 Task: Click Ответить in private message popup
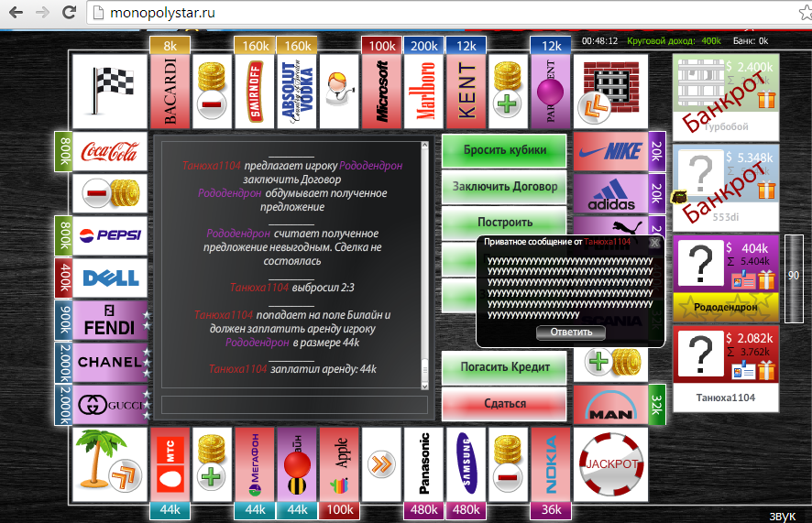571,332
